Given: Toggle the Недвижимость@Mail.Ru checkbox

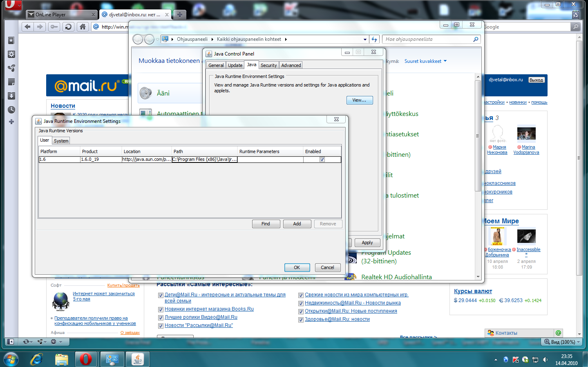Looking at the screenshot, I should (x=301, y=303).
